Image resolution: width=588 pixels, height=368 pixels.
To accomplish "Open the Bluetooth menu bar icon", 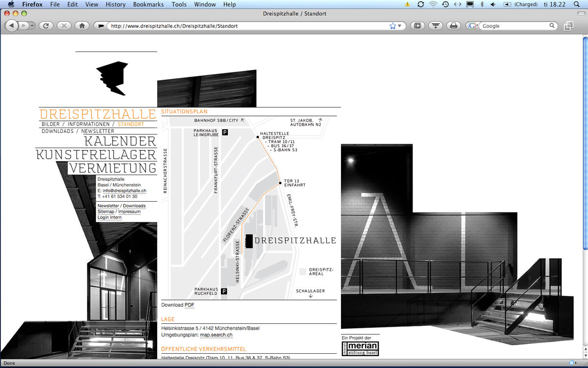I will (482, 4).
